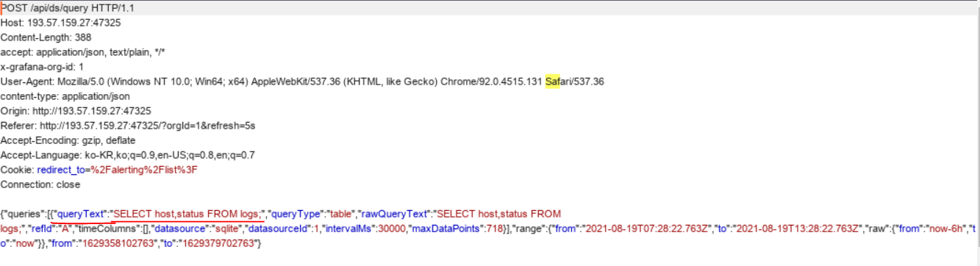Click the cookie value %2Falerting%2Flist%3F

[144, 170]
